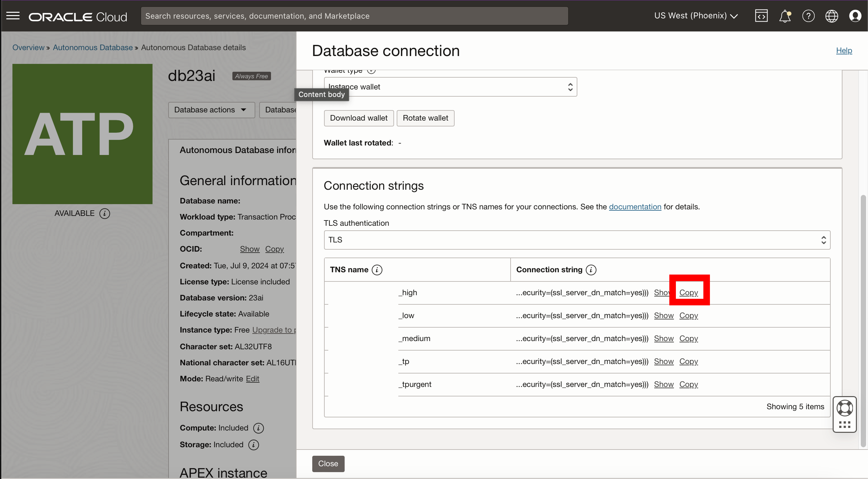The width and height of the screenshot is (868, 479).
Task: Open the connection strings documentation link
Action: tap(635, 207)
